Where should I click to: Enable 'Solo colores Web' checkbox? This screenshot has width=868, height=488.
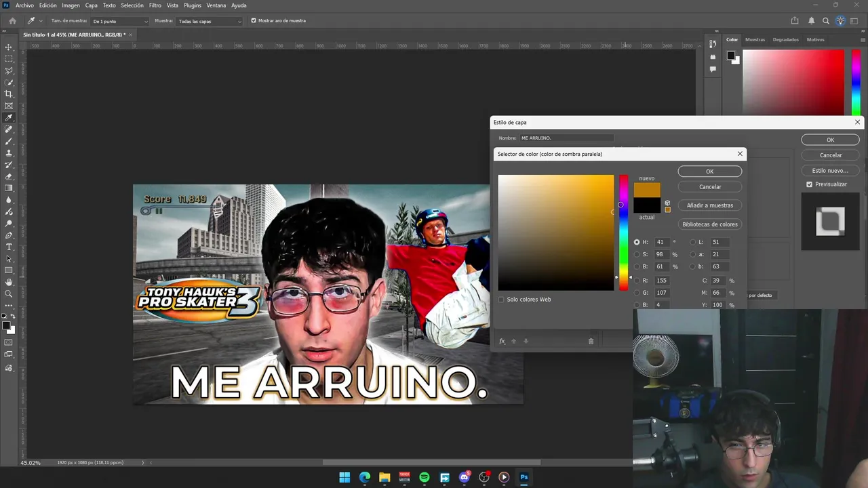pyautogui.click(x=501, y=300)
